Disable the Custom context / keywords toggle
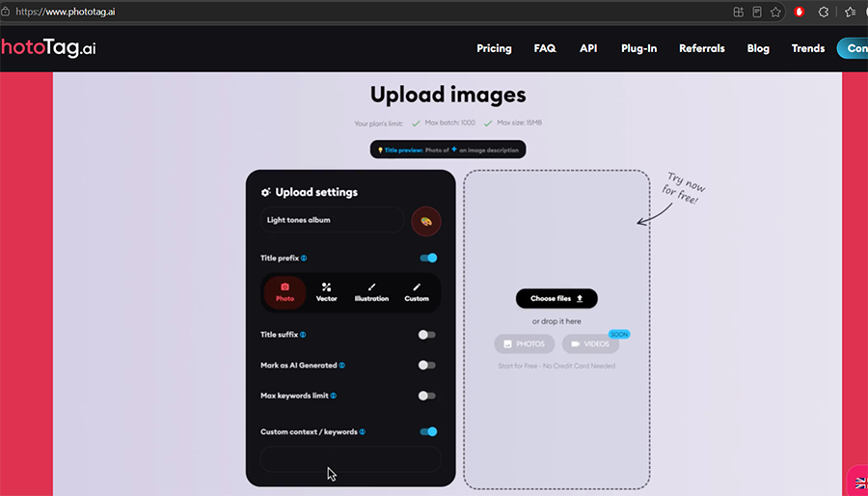The width and height of the screenshot is (868, 496). click(x=428, y=431)
